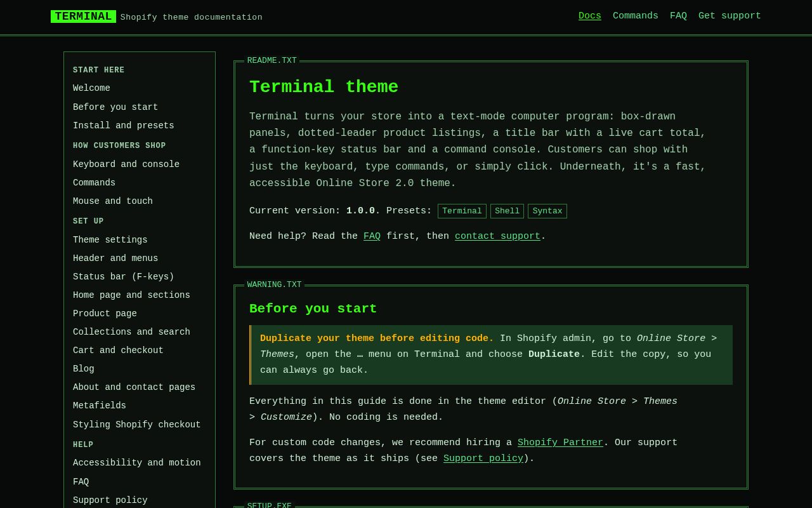Viewport: 812px width, 508px height.
Task: Click the HELP sidebar heading
Action: 83,445
